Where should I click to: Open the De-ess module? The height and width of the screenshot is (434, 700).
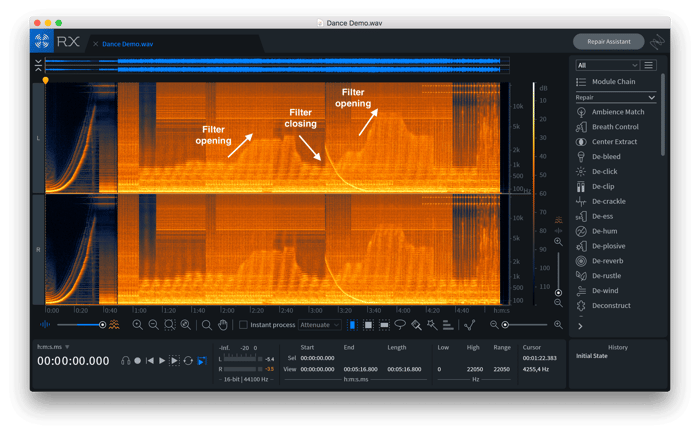click(x=595, y=217)
